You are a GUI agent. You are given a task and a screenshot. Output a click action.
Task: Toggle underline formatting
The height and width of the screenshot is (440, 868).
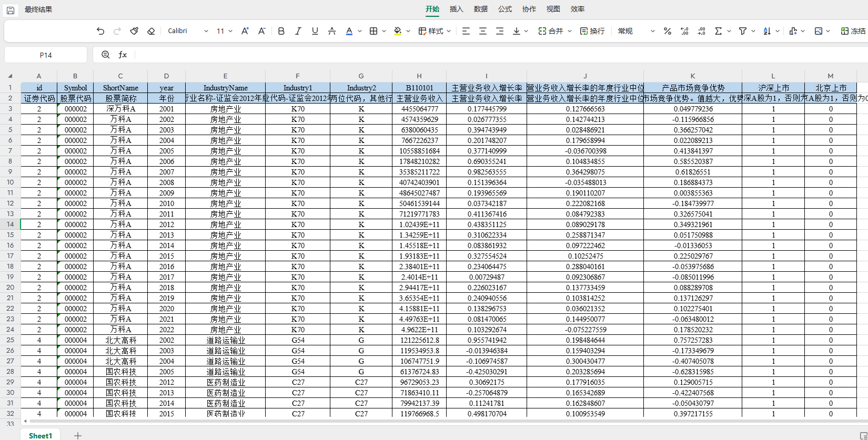[315, 31]
